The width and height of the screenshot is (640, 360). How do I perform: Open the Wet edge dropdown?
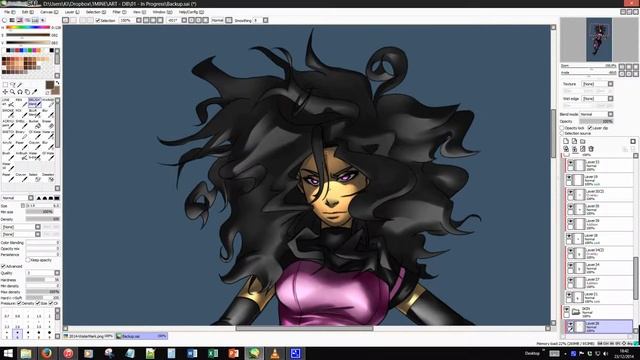(x=610, y=98)
